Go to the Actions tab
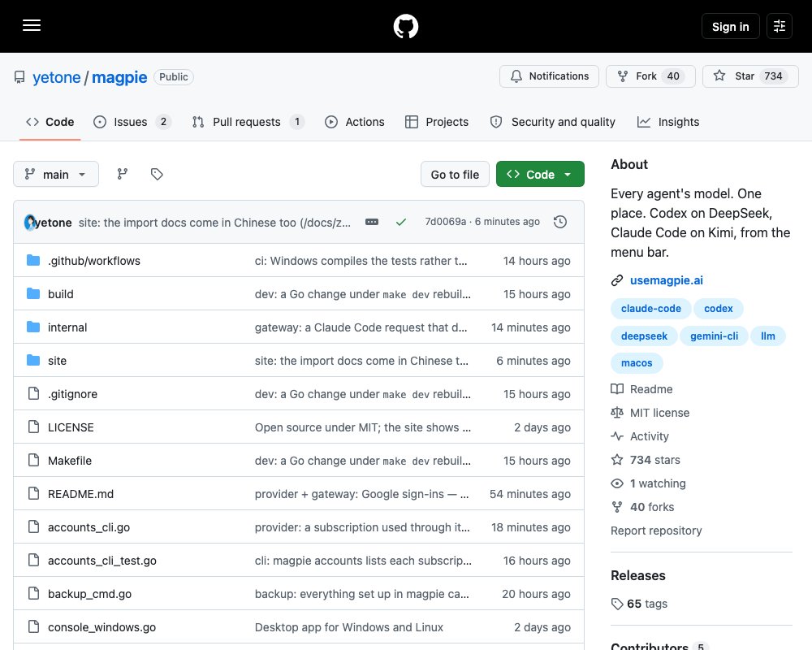 click(355, 122)
